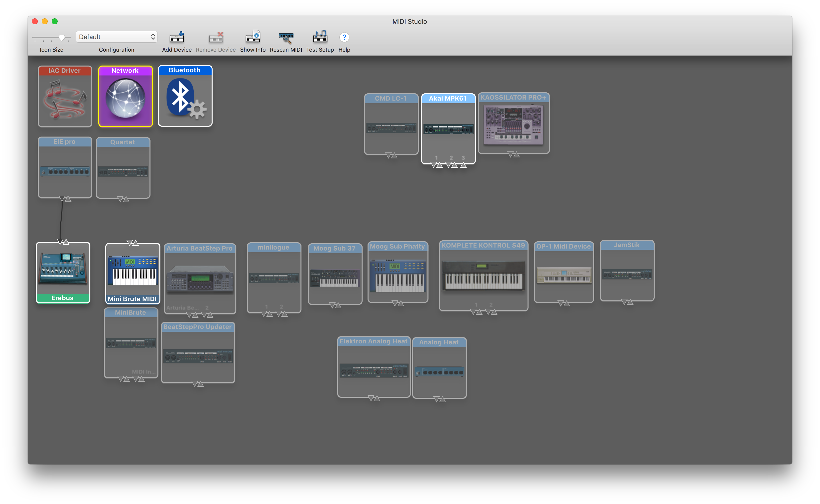
Task: Select the Bluetooth device icon
Action: [185, 96]
